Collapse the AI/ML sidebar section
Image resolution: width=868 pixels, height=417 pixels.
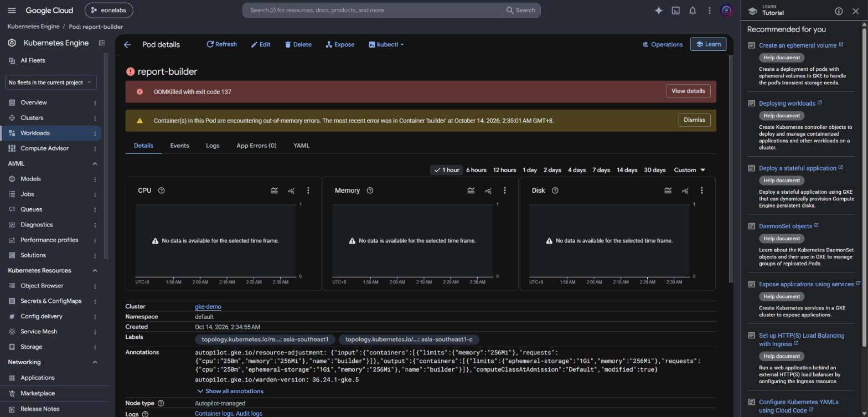[x=95, y=164]
